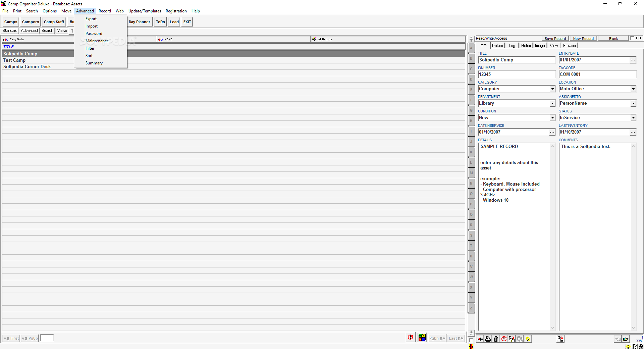The height and width of the screenshot is (349, 644).
Task: Click the NONE secondary sort icon
Action: [x=160, y=39]
